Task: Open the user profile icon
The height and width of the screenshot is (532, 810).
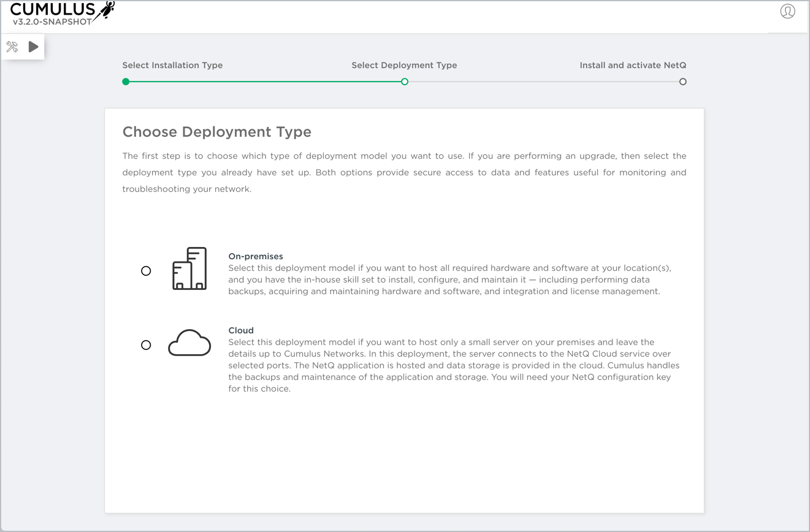Action: (x=787, y=12)
